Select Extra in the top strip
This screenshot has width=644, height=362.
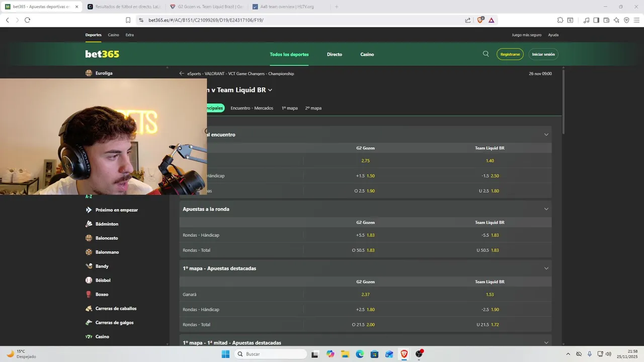(x=130, y=35)
